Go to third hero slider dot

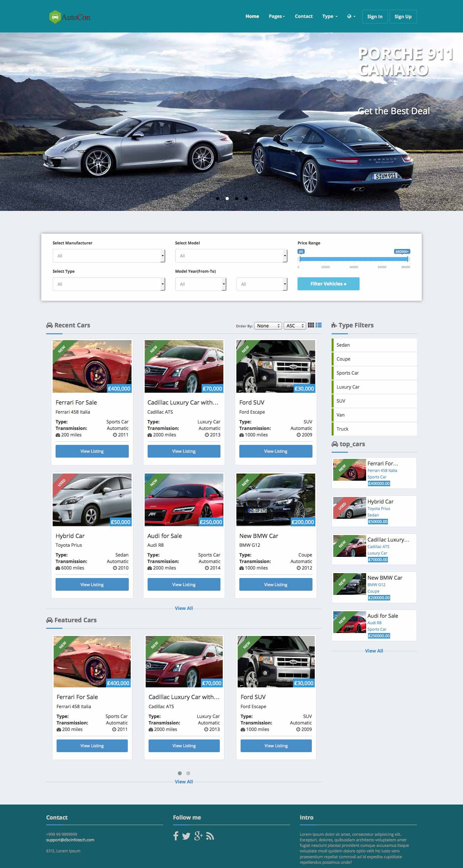click(237, 199)
